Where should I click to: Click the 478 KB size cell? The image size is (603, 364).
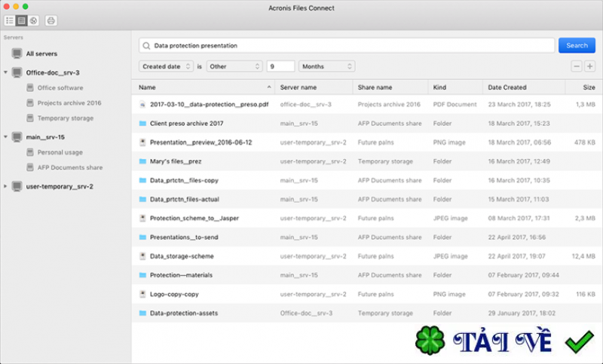click(x=585, y=142)
